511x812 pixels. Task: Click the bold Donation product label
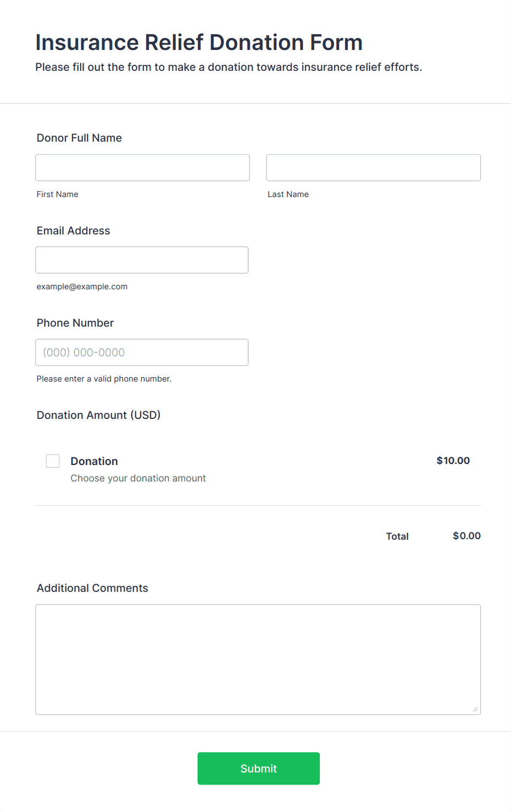[x=94, y=461]
